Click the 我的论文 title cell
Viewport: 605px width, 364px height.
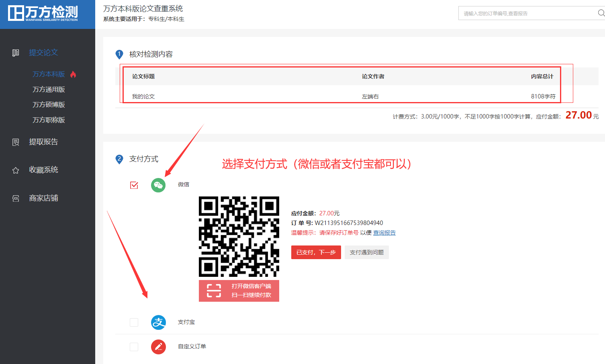(143, 96)
